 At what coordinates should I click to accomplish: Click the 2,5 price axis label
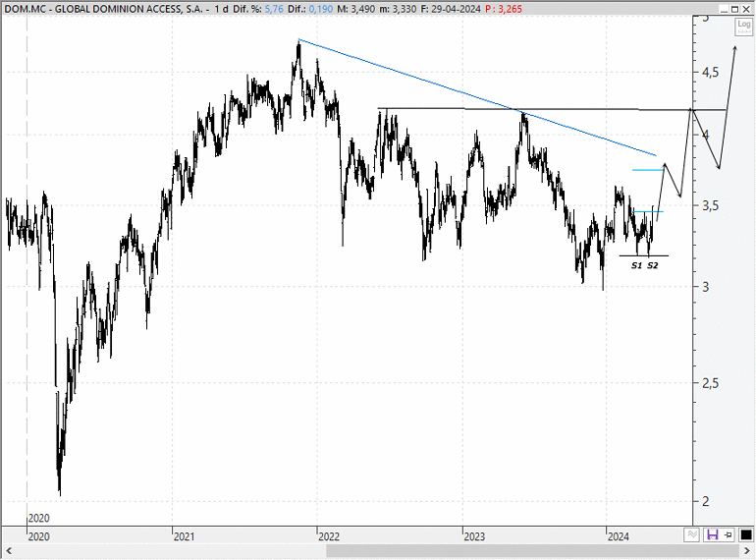click(x=710, y=383)
